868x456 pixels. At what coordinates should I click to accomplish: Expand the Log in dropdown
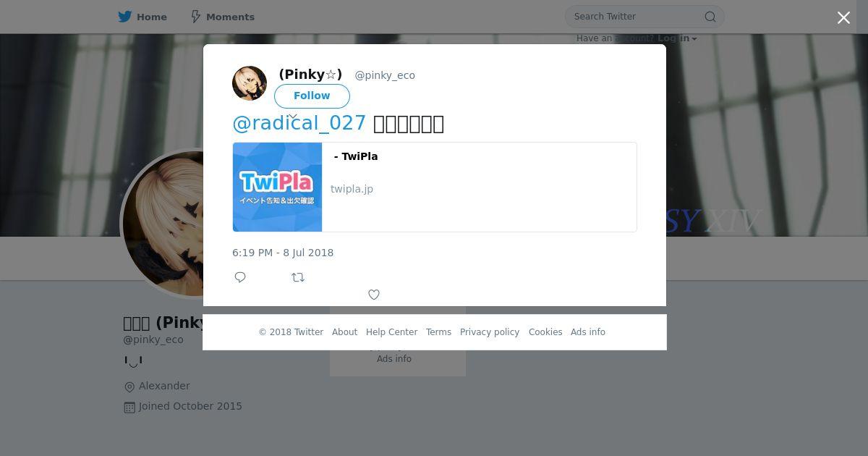point(677,38)
